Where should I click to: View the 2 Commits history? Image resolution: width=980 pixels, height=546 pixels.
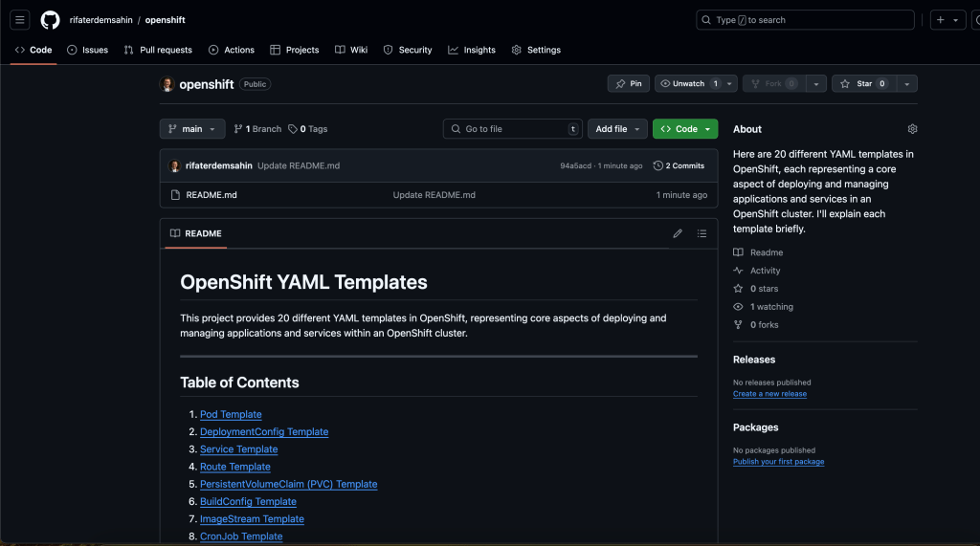point(679,165)
